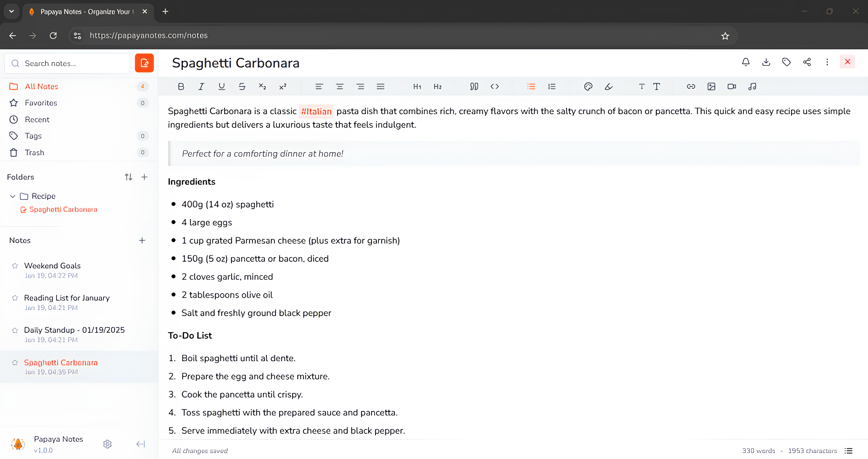
Task: Click the insert link icon
Action: [691, 87]
